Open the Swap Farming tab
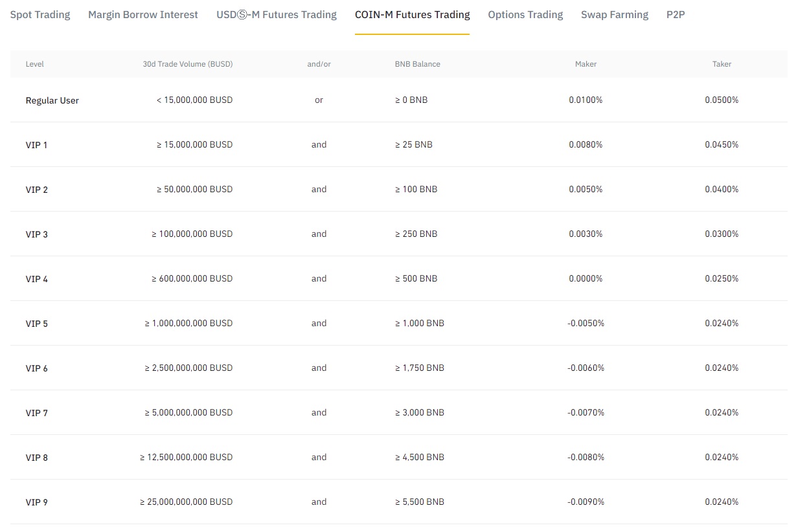Screen dimensions: 798x532 point(614,14)
